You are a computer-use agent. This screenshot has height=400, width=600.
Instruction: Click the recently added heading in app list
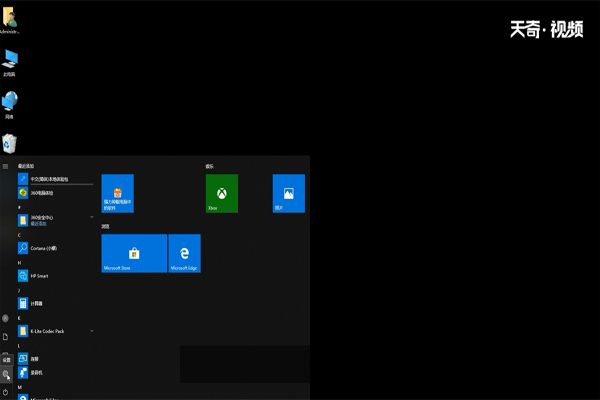click(26, 166)
